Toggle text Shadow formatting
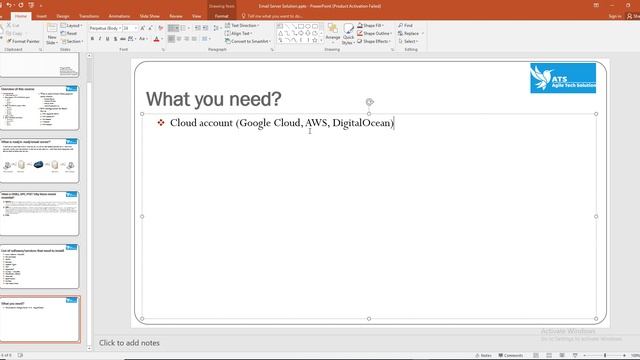Image resolution: width=640 pixels, height=360 pixels. [x=116, y=39]
